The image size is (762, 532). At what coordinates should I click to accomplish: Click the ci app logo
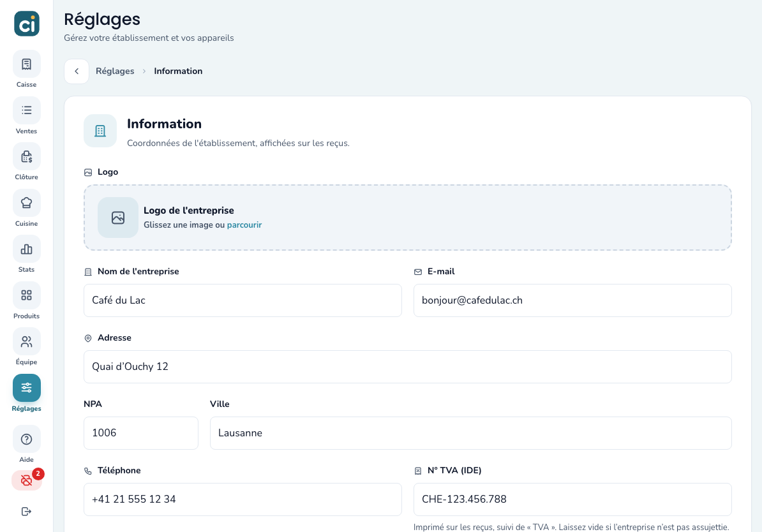(26, 24)
